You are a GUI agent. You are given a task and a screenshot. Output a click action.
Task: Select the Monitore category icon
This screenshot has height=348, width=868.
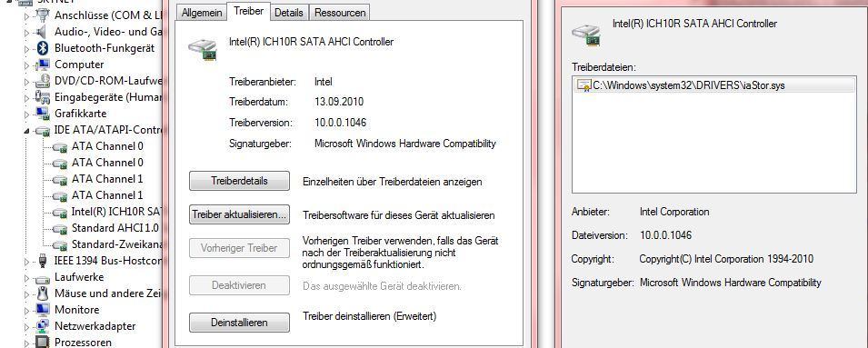point(42,310)
